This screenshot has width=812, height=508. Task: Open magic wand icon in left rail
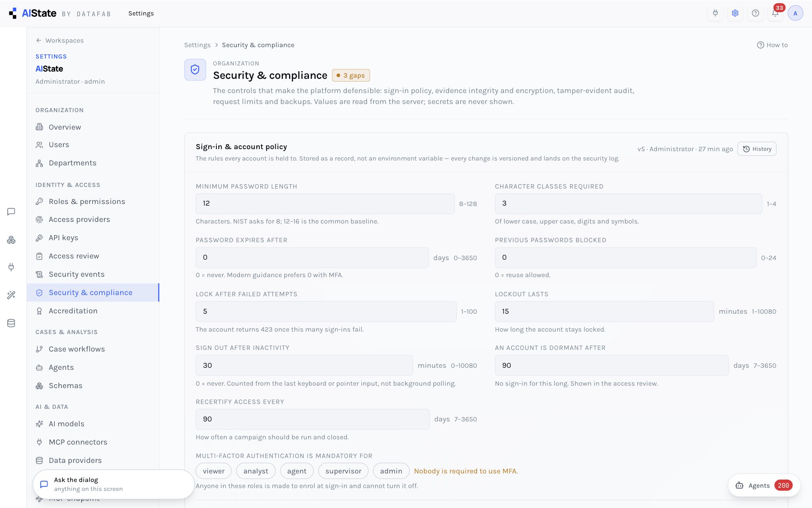11,295
